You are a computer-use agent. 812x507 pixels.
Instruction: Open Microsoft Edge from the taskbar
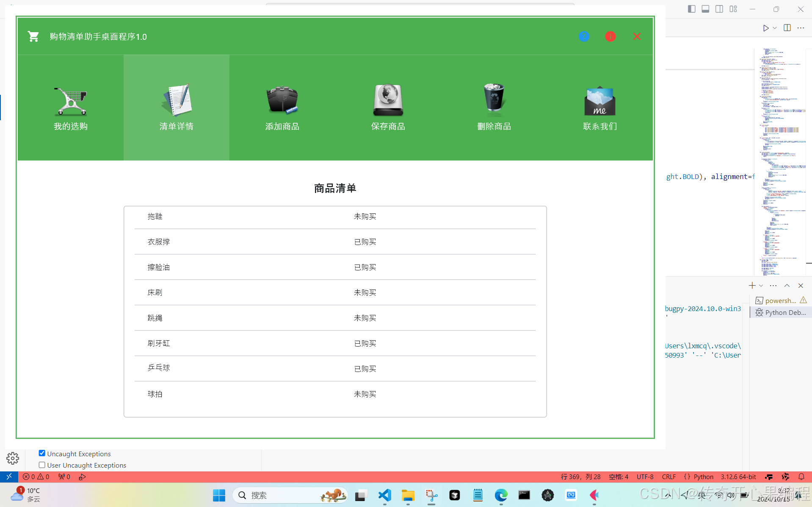(x=501, y=495)
